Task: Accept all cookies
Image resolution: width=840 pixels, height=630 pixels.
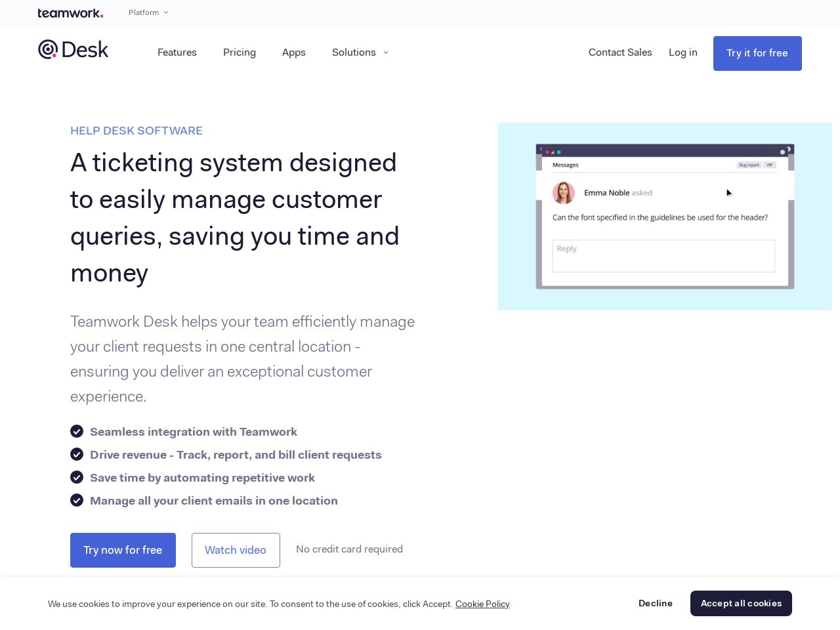Action: pyautogui.click(x=741, y=603)
